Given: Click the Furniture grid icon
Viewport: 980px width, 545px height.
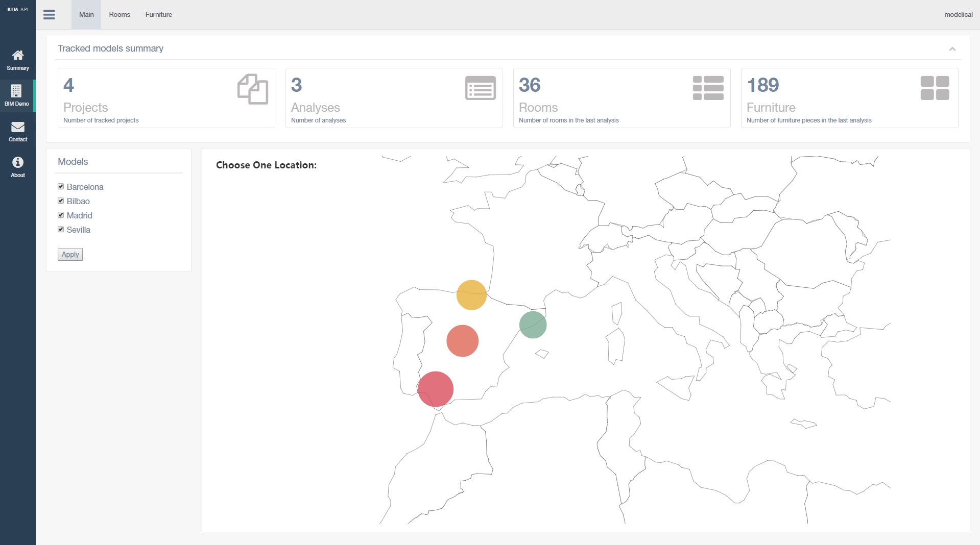Looking at the screenshot, I should pyautogui.click(x=935, y=88).
